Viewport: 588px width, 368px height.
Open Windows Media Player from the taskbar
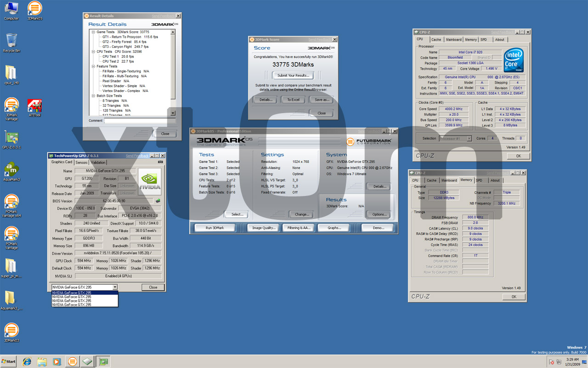pyautogui.click(x=57, y=362)
